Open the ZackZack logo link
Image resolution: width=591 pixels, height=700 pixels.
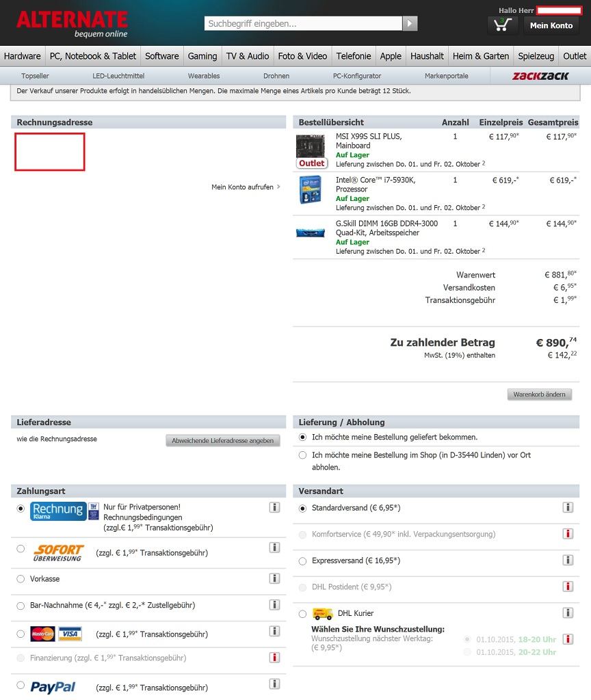540,76
